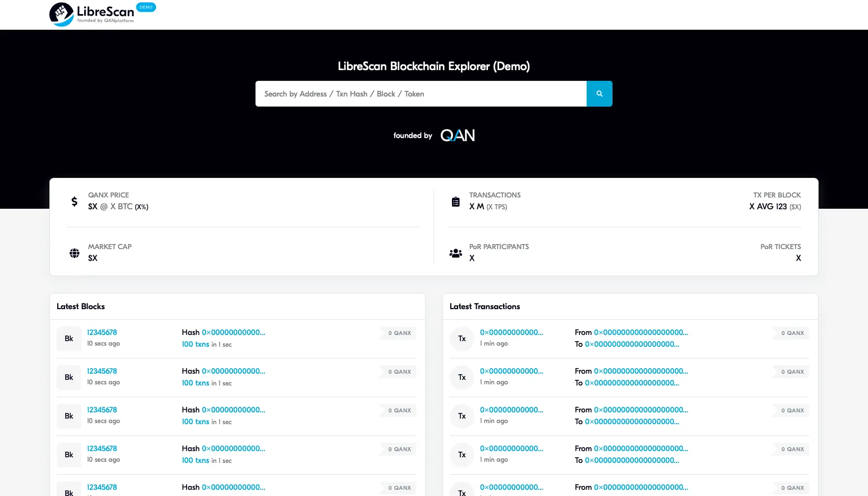Click Bk icon of first block row

pos(69,338)
